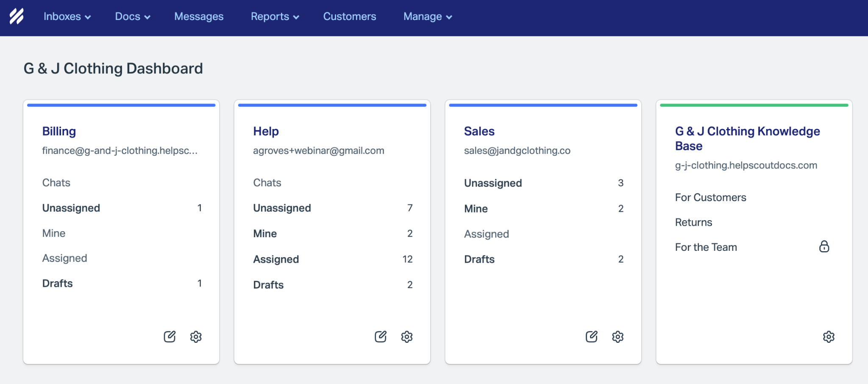
Task: Open Help inbox settings gear
Action: point(407,337)
